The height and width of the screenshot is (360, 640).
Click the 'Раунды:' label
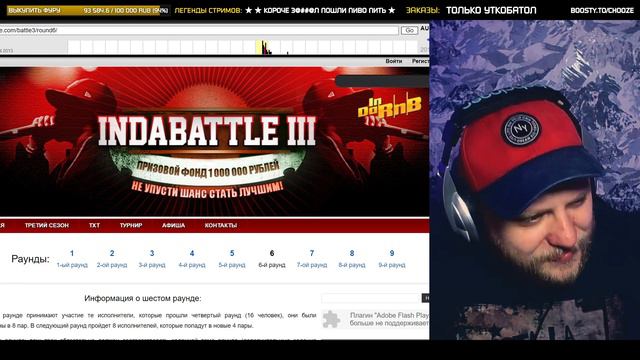pyautogui.click(x=30, y=259)
